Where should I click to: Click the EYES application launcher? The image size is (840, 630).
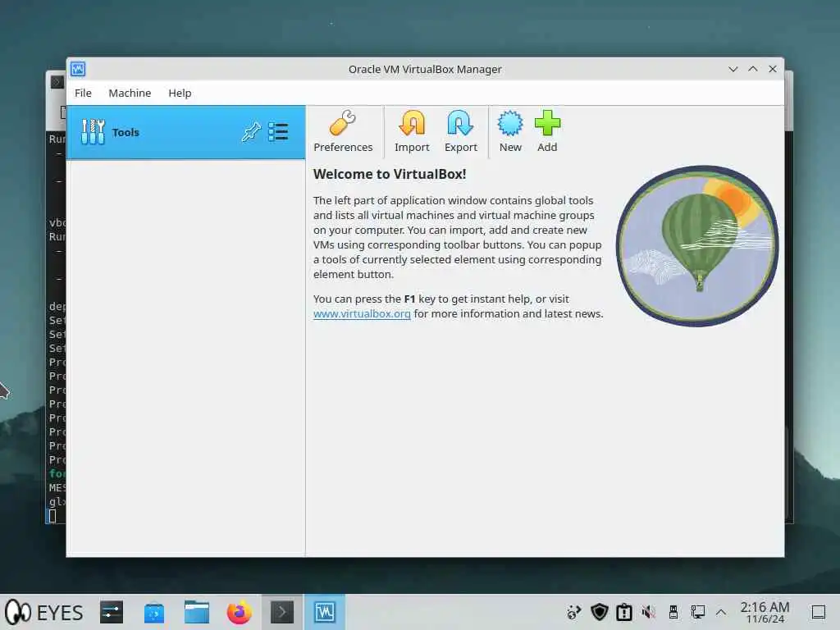click(44, 612)
